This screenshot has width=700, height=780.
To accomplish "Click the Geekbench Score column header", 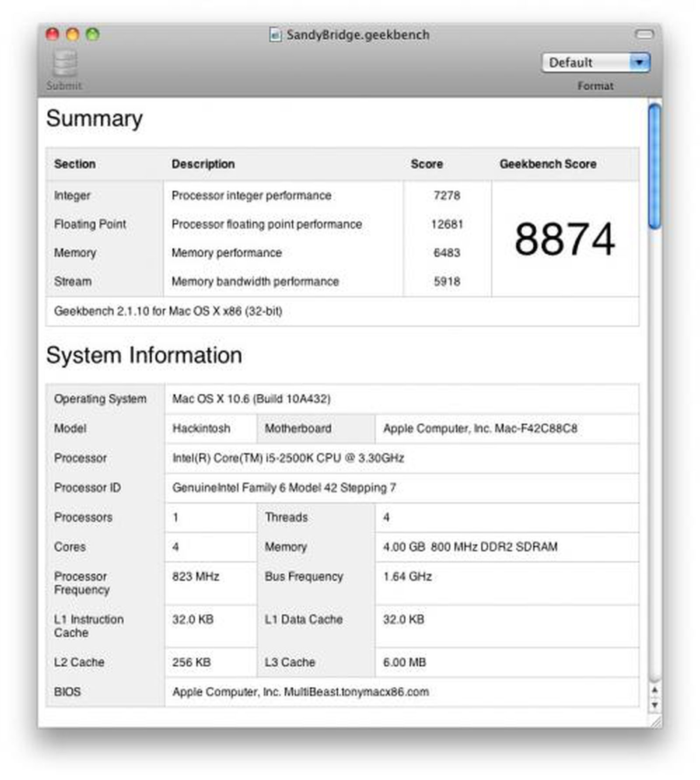I will pos(548,164).
